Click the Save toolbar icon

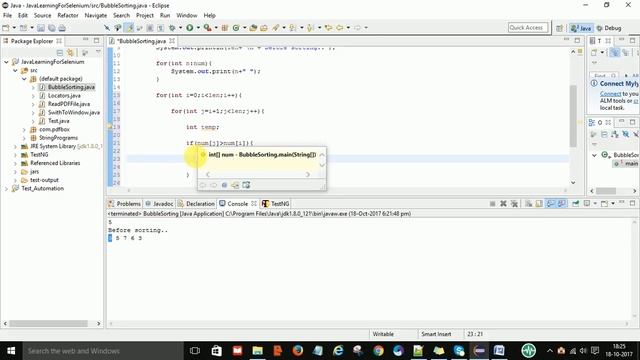(41, 28)
